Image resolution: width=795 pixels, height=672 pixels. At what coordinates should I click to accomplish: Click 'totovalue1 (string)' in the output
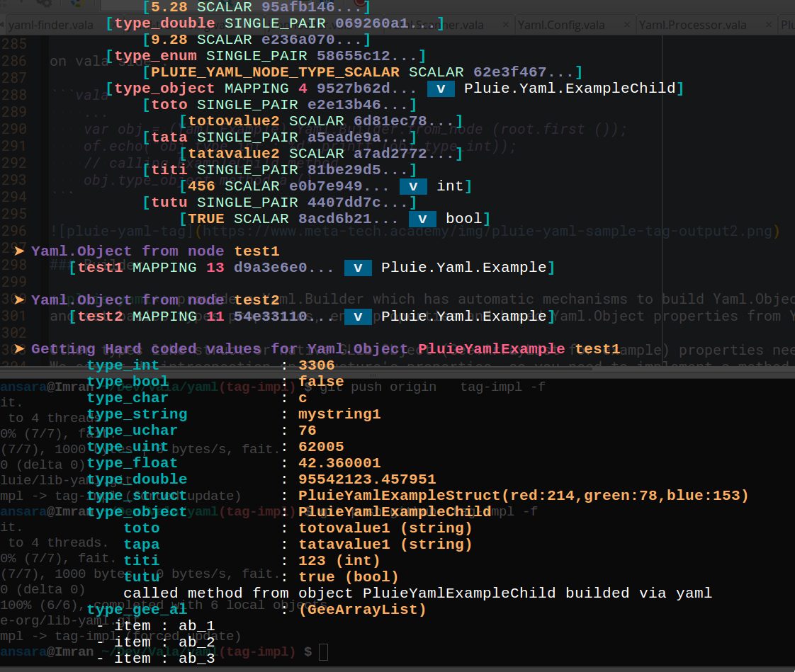click(x=385, y=528)
